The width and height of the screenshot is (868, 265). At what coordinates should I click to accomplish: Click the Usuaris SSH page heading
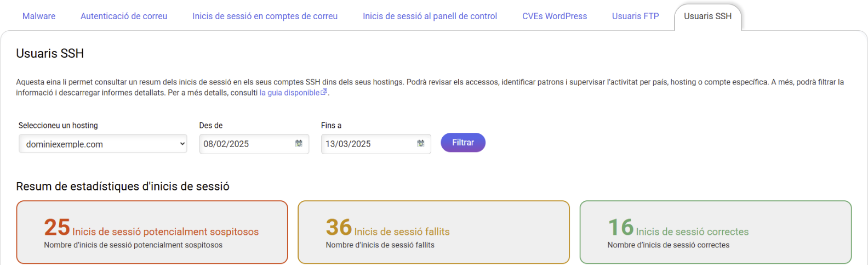click(x=50, y=53)
